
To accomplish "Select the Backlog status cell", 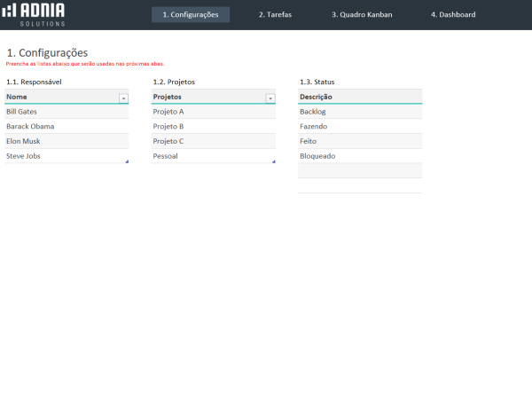I will click(x=360, y=112).
